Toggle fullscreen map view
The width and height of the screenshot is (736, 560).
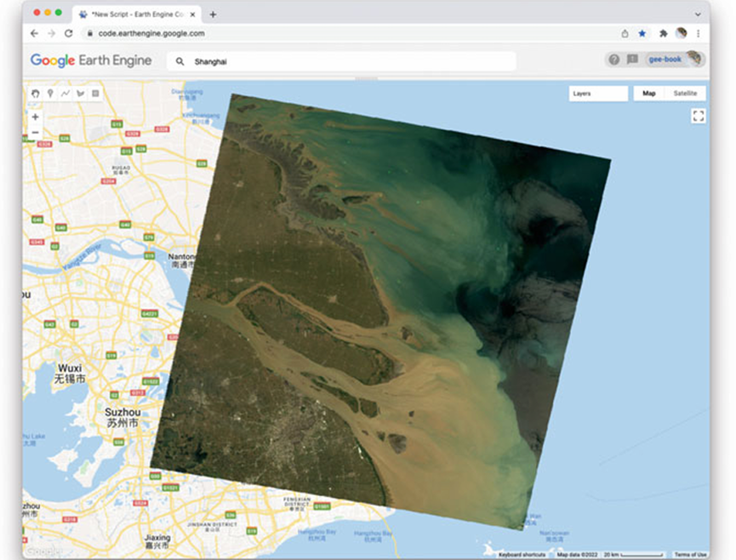[698, 116]
